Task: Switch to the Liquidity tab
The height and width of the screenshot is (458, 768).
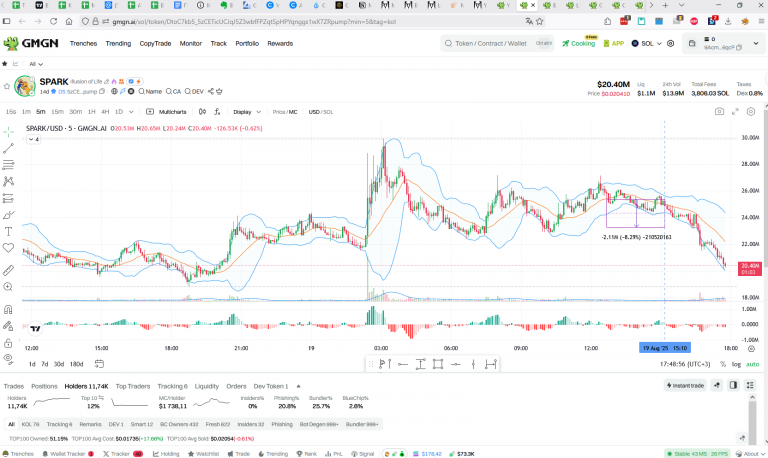Action: tap(207, 386)
